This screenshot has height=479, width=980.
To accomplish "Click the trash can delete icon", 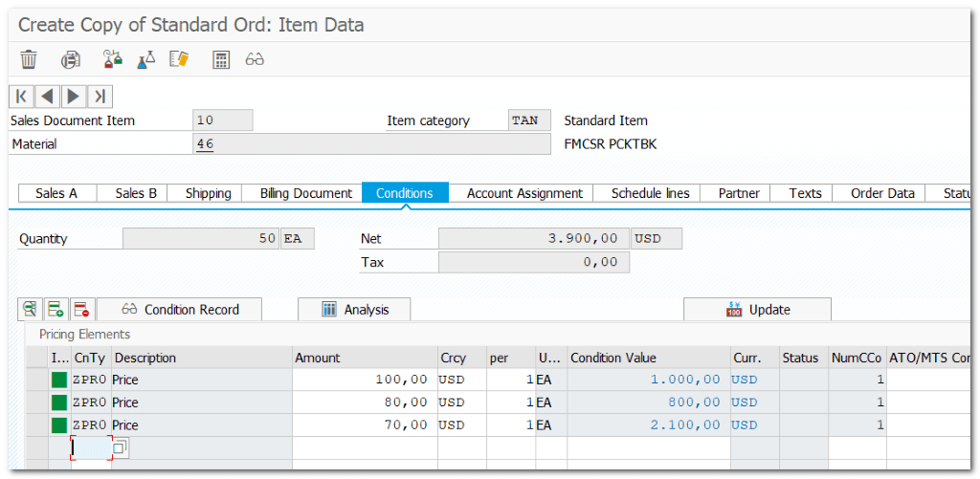I will point(29,59).
